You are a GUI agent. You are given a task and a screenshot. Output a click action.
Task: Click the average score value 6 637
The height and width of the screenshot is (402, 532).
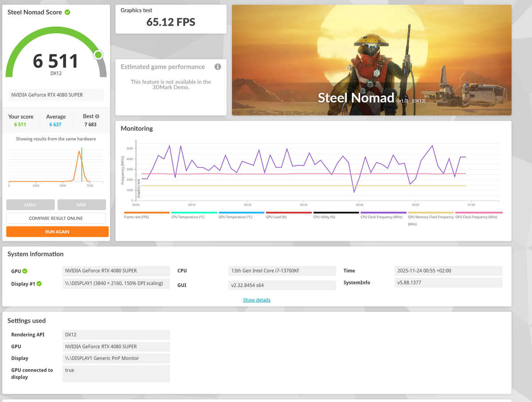tap(55, 125)
